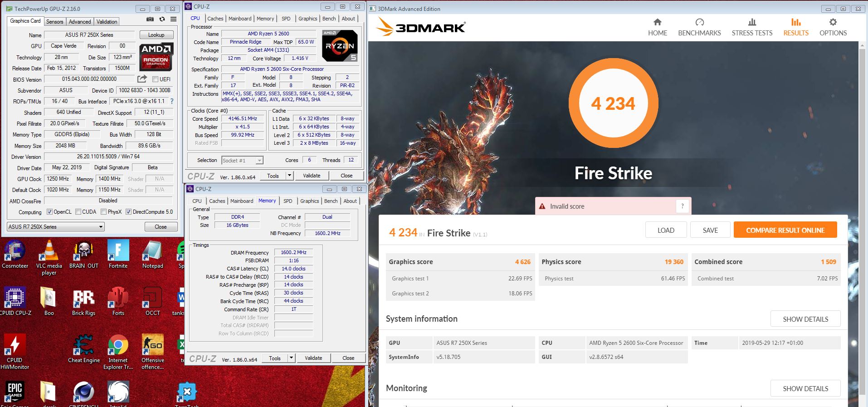Click the Graphics score value 4 626
The width and height of the screenshot is (868, 407).
[522, 262]
